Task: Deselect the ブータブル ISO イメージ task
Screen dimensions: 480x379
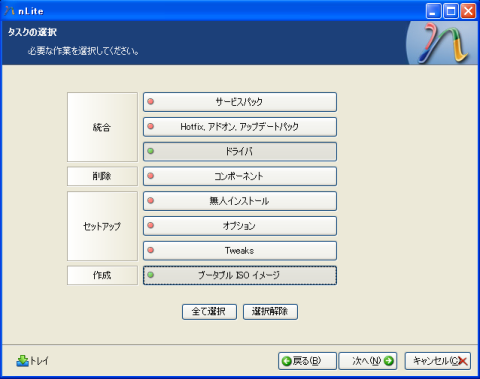Action: click(240, 275)
